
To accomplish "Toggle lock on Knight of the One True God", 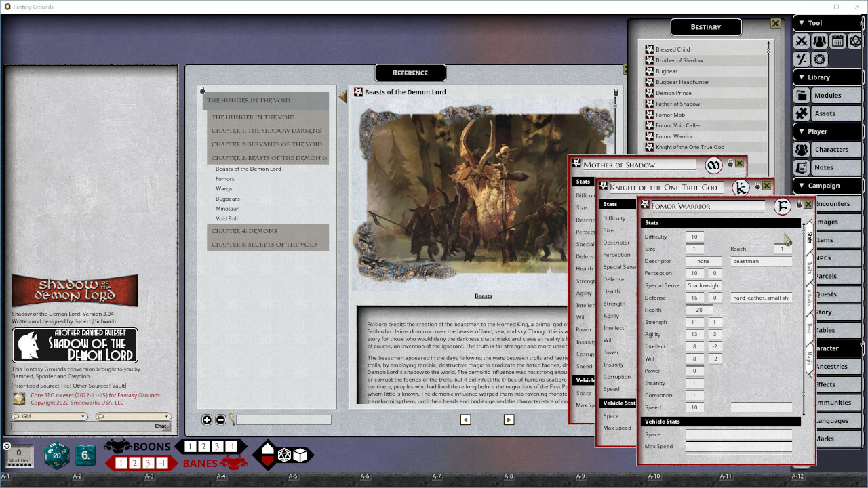I will point(757,186).
